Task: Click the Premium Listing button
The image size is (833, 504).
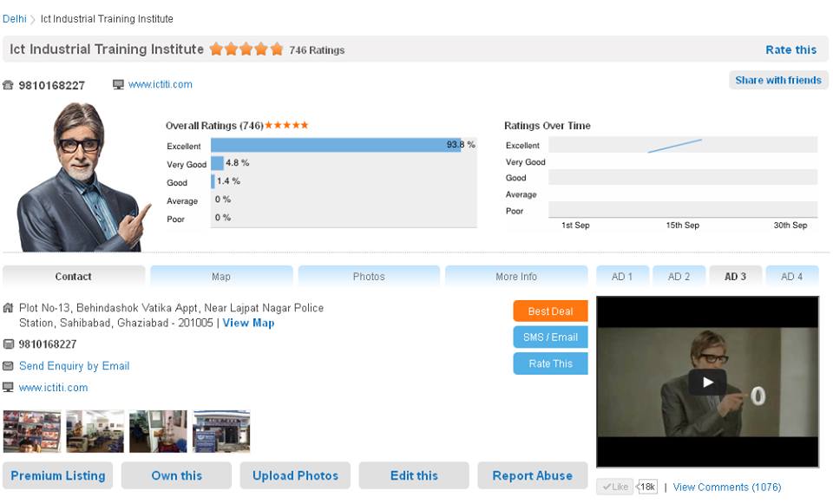Action: click(57, 475)
